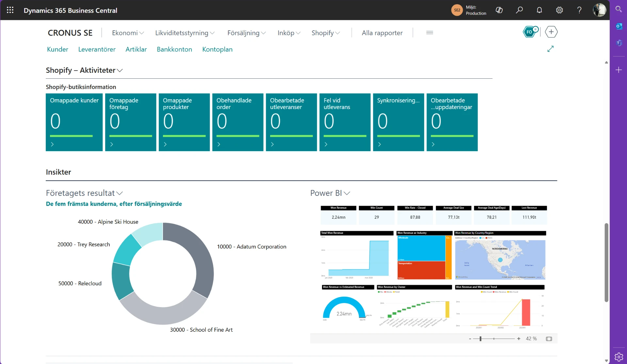Click the SE2 environment badge
Viewport: 627px width, 364px height.
tap(457, 10)
